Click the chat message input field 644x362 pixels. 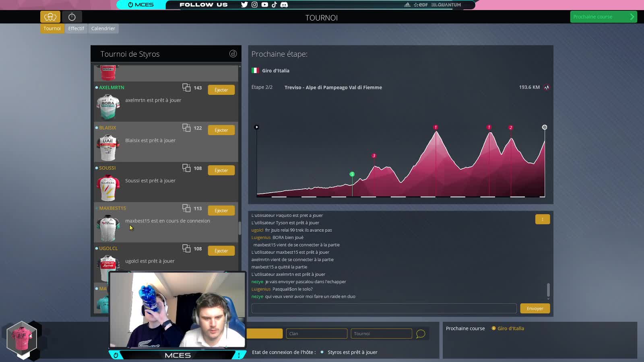[384, 309]
